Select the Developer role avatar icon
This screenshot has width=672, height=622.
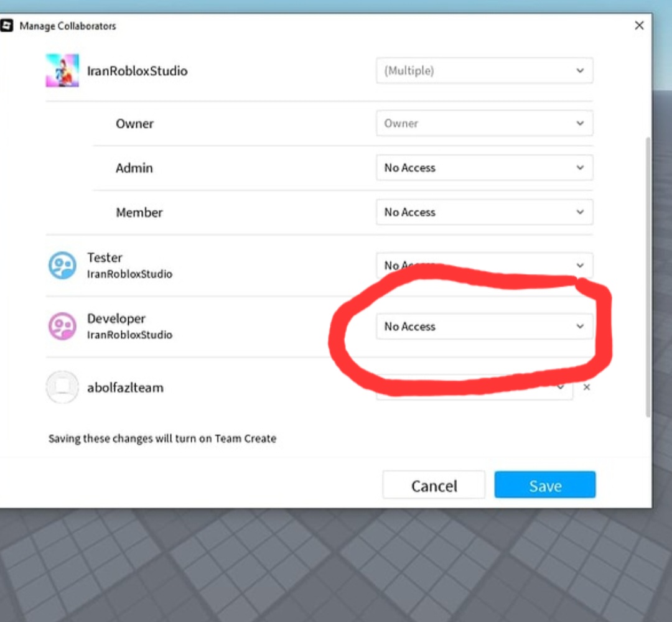coord(62,325)
